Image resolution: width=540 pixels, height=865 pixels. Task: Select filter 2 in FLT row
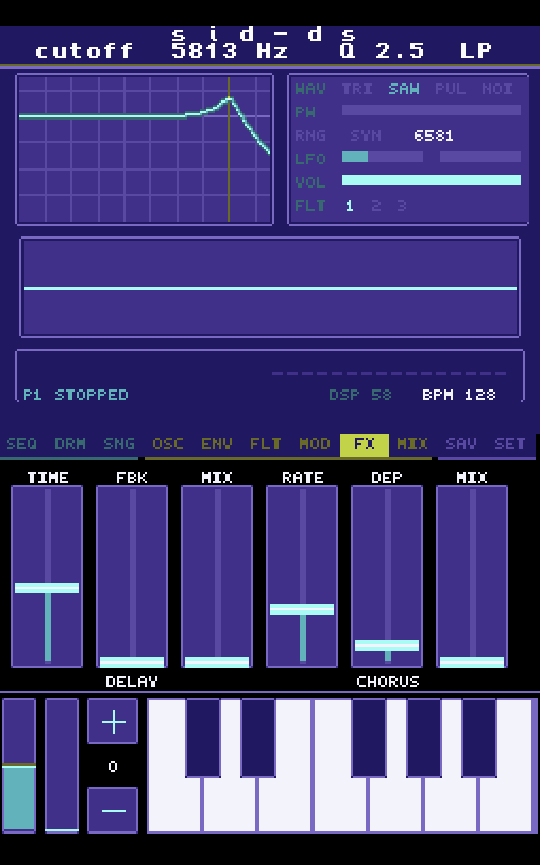pos(376,206)
